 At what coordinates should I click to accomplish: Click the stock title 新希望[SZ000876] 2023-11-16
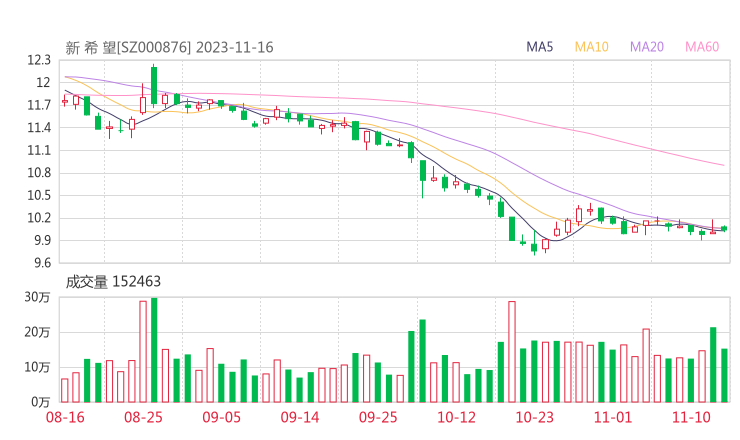click(x=169, y=47)
